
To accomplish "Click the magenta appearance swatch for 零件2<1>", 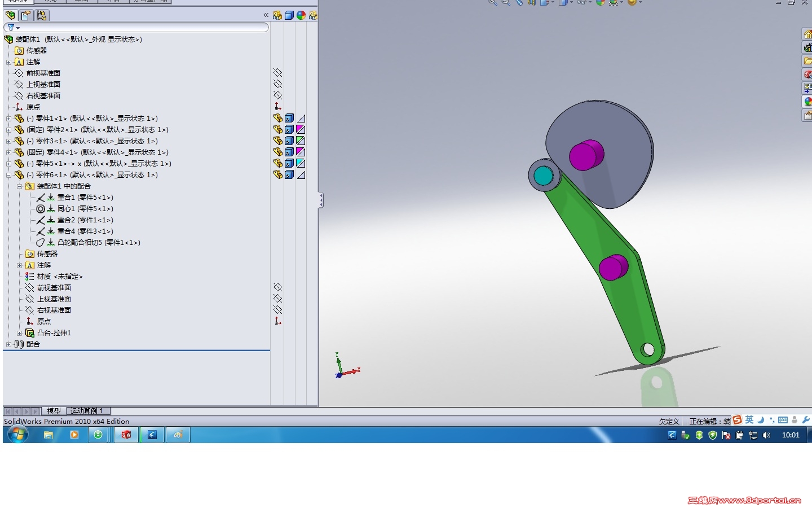I will 301,129.
